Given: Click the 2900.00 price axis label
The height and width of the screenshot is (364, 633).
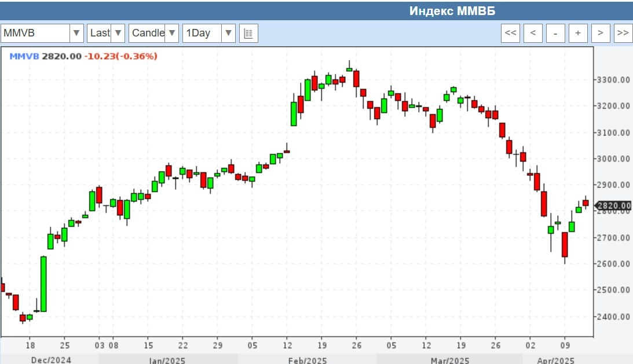Looking at the screenshot, I should (614, 185).
